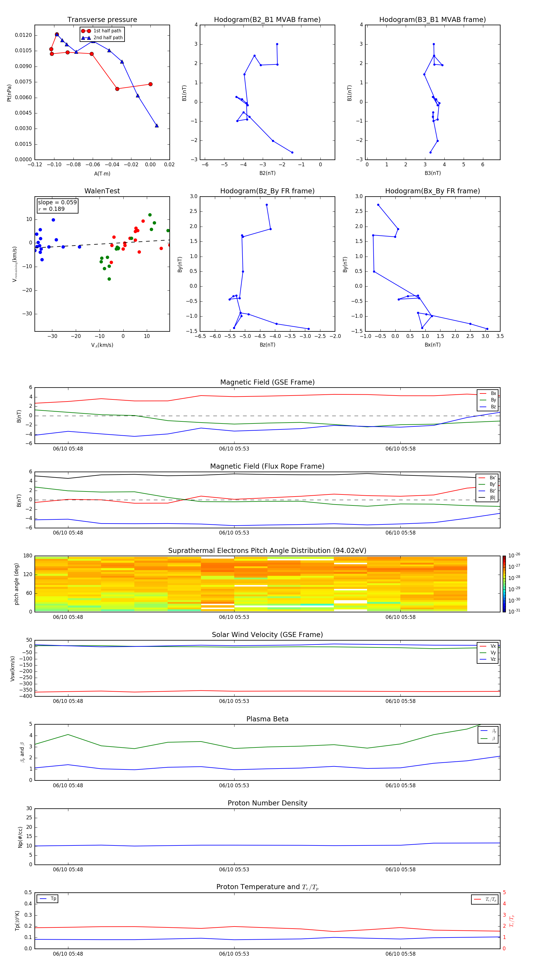Click the '1st half path' legend entry
535x980 pixels.
point(102,31)
